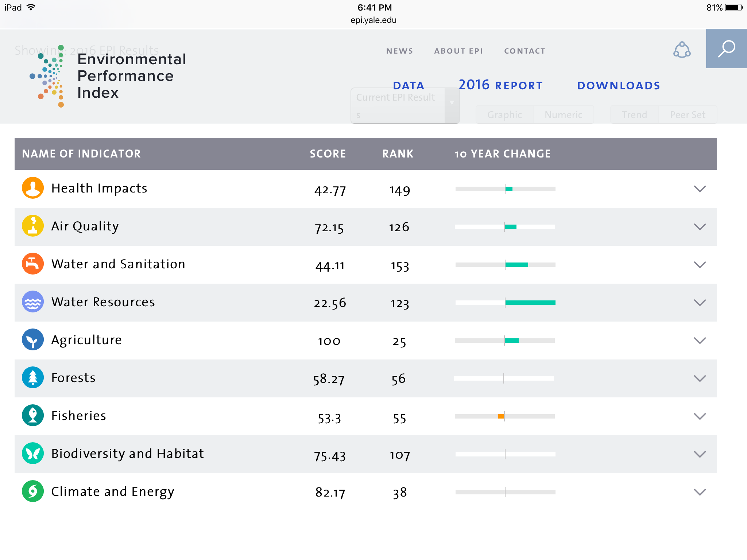Go to the CONTACT page
The image size is (747, 560).
(525, 51)
